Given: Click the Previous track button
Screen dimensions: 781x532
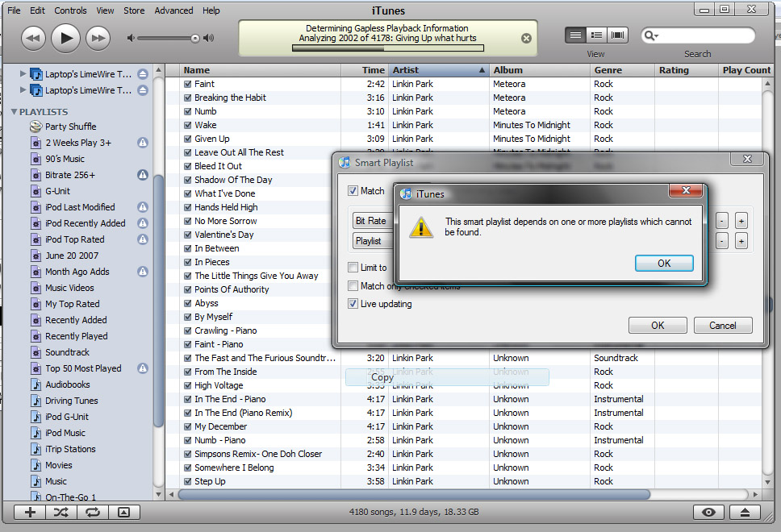Looking at the screenshot, I should click(x=33, y=39).
